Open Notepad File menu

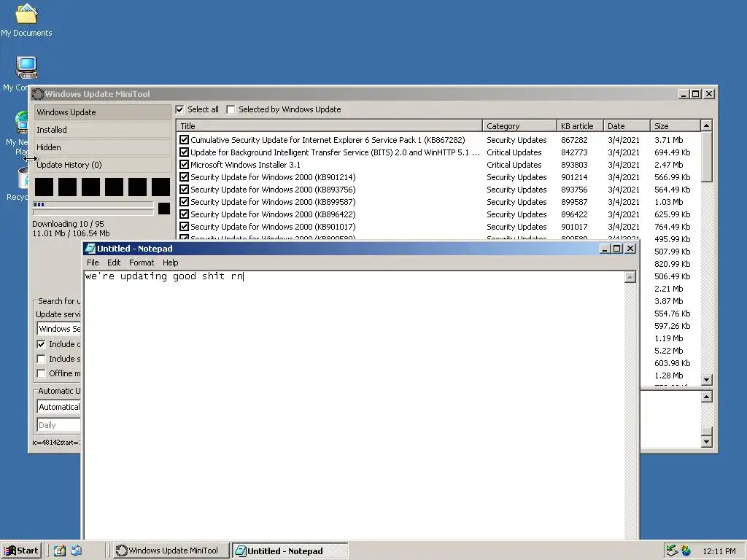[x=93, y=262]
